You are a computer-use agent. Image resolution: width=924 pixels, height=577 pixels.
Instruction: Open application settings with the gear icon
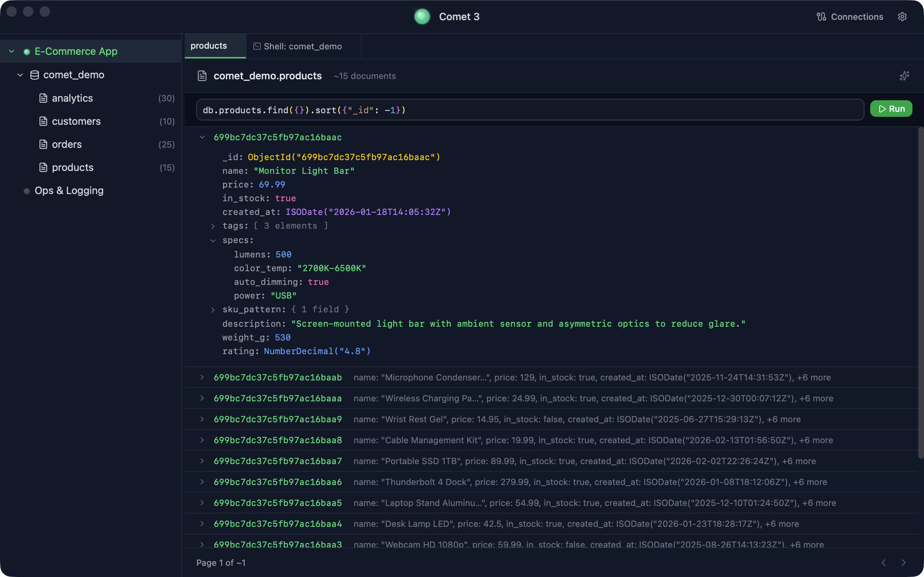902,17
